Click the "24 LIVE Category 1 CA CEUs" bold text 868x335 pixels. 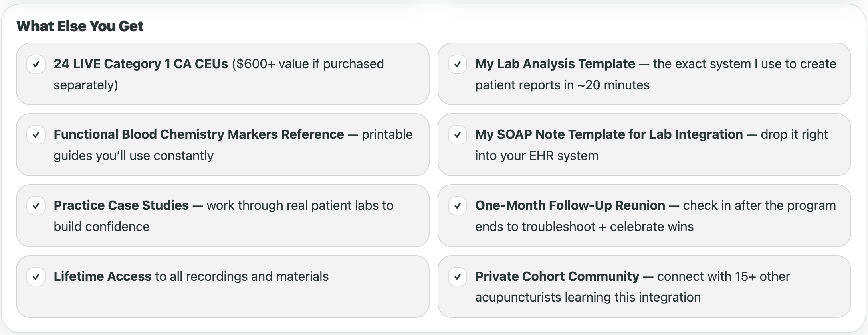[141, 64]
